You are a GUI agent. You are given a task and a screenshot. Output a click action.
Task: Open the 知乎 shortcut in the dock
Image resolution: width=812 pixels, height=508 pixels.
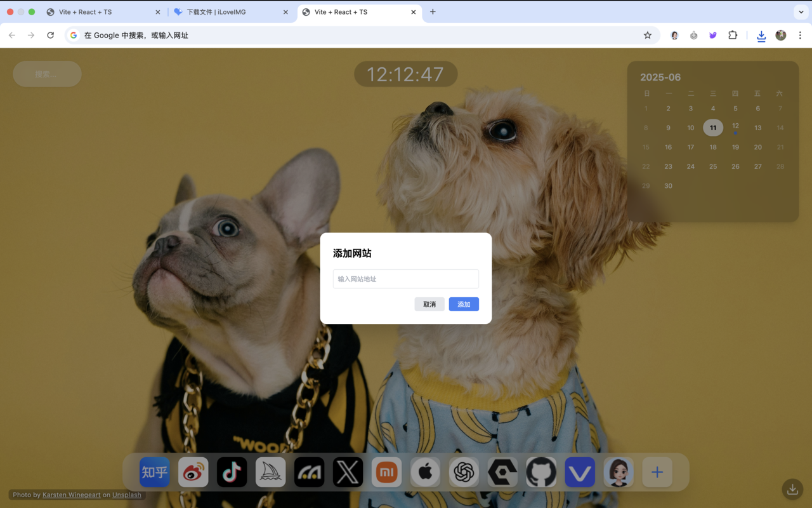tap(155, 472)
